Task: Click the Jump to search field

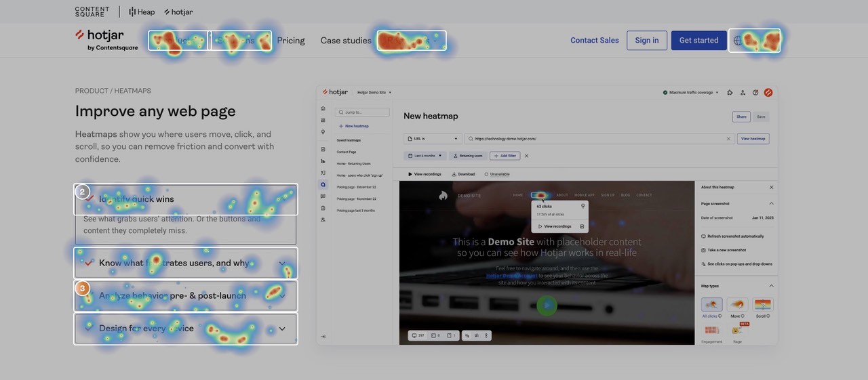Action: coord(362,112)
